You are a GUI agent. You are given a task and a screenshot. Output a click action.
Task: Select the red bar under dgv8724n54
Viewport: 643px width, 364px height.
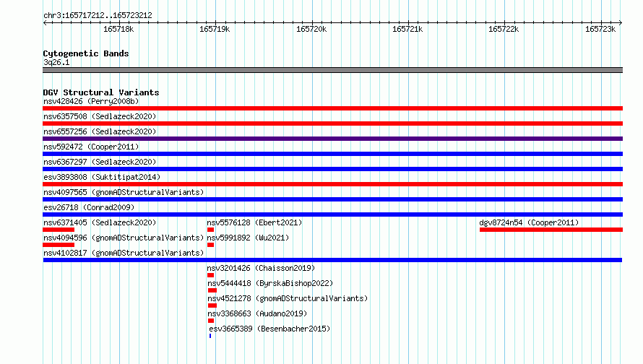click(x=551, y=230)
